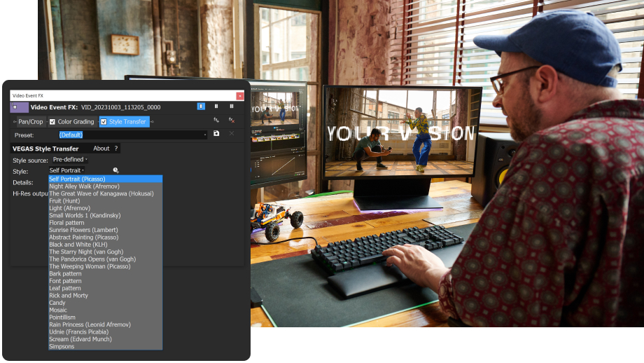Screen dimensions: 644x363
Task: Collapse the Self Portrait style dropdown
Action: (66, 170)
